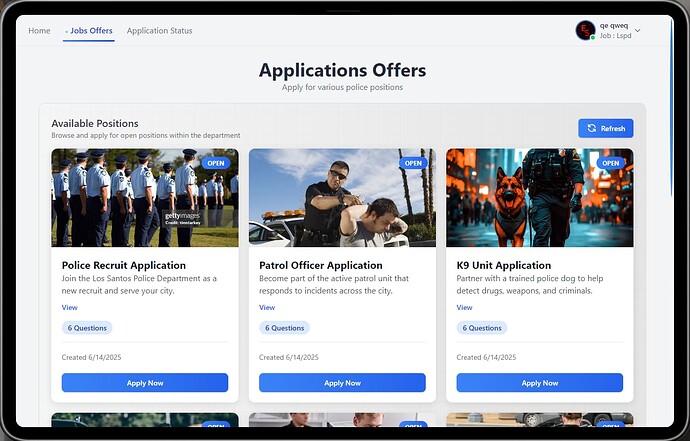
Task: Click Patrol Officer card arrest photo
Action: click(342, 198)
